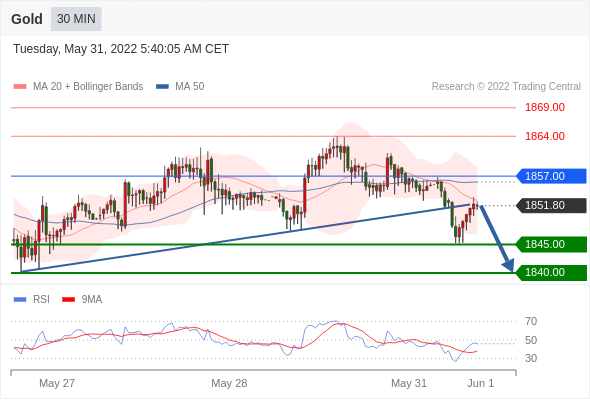590x400 pixels.
Task: Click the 1869.00 resistance price label
Action: (545, 107)
